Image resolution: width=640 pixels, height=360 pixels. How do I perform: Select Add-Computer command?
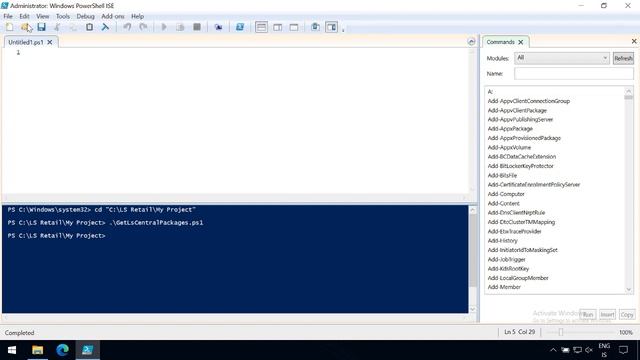(x=506, y=194)
